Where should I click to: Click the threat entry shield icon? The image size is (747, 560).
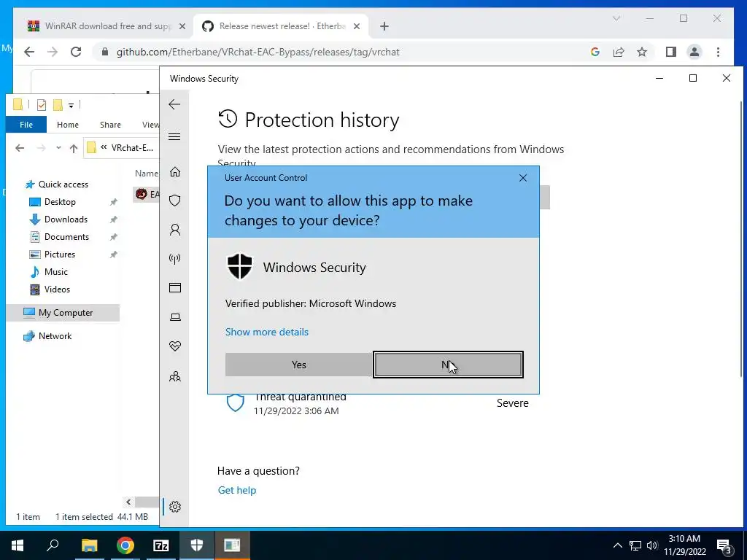pos(236,402)
